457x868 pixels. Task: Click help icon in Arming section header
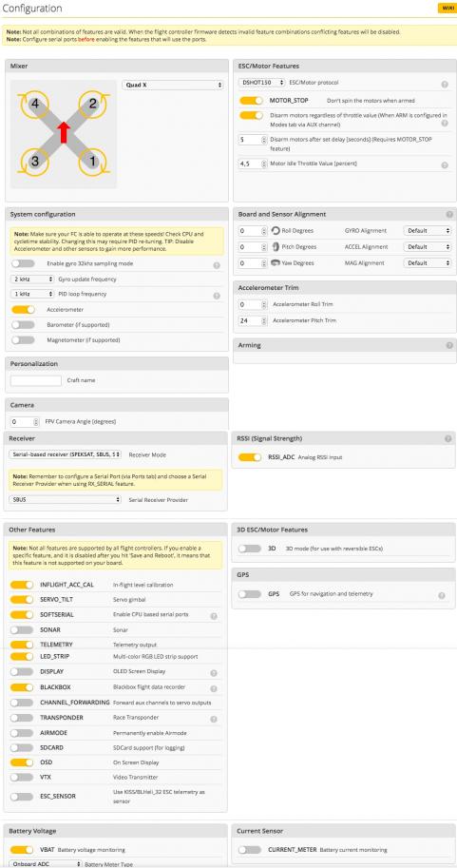coord(449,345)
